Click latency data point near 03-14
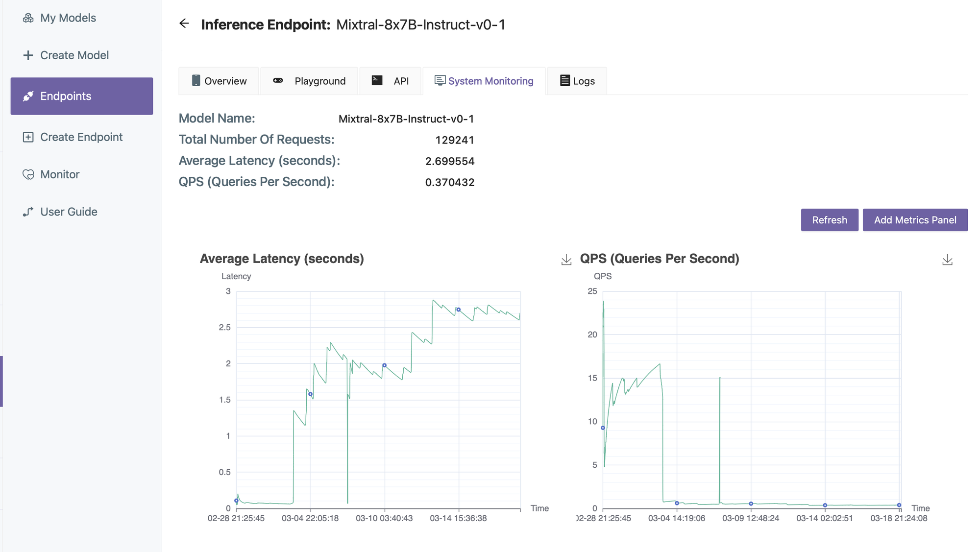Image resolution: width=980 pixels, height=552 pixels. tap(459, 310)
